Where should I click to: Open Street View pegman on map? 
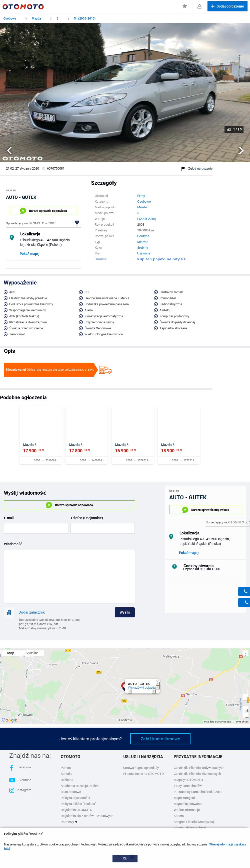pos(248,699)
